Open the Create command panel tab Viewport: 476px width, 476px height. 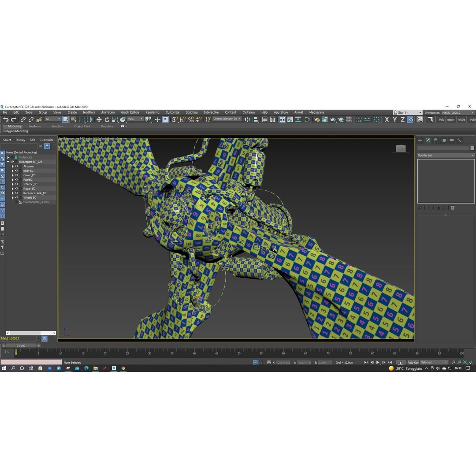coord(420,141)
